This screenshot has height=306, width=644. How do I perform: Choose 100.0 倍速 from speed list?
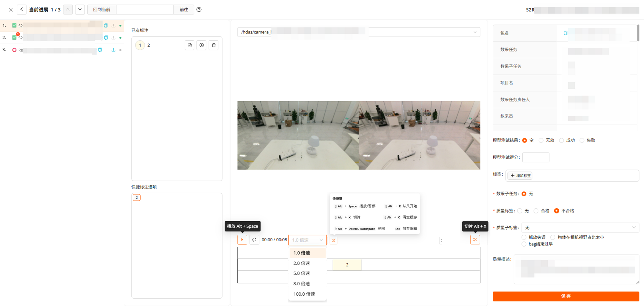click(304, 294)
